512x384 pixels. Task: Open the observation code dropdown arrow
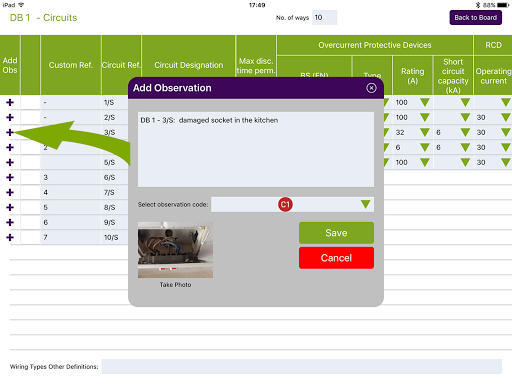click(x=366, y=204)
